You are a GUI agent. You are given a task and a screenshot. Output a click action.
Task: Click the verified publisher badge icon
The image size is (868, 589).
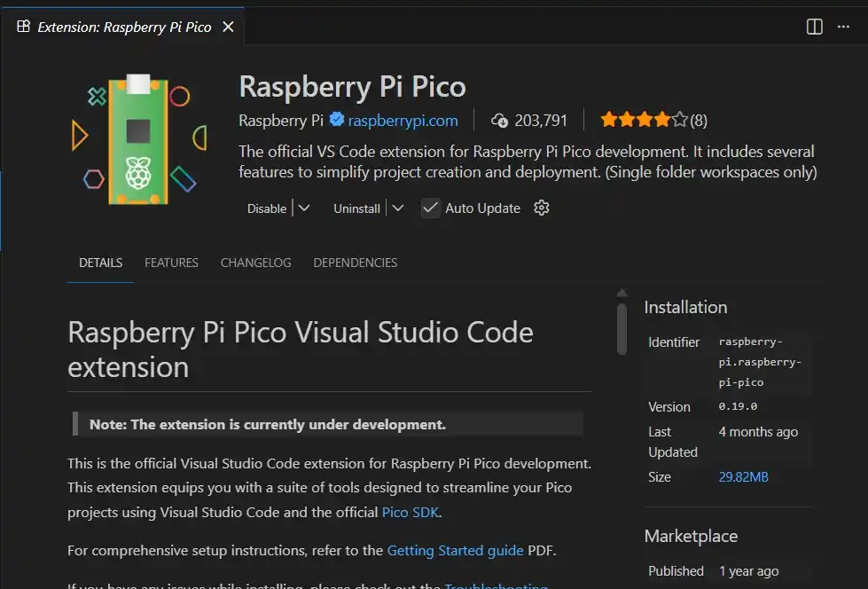[x=337, y=120]
